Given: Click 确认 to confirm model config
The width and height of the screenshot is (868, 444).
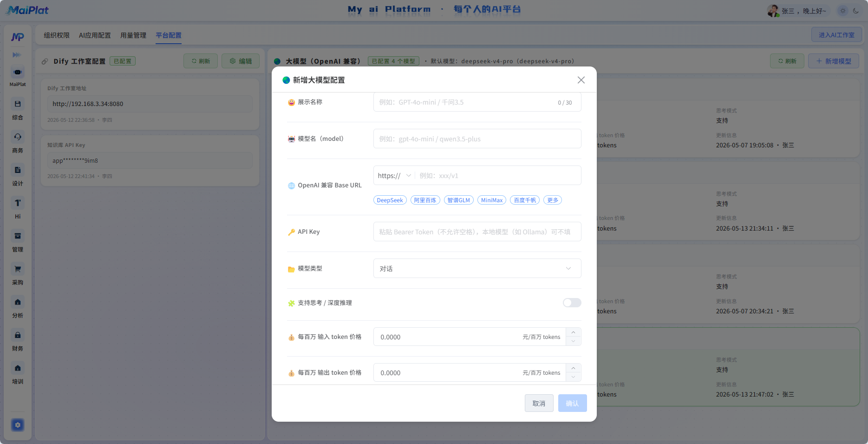Looking at the screenshot, I should click(x=572, y=403).
